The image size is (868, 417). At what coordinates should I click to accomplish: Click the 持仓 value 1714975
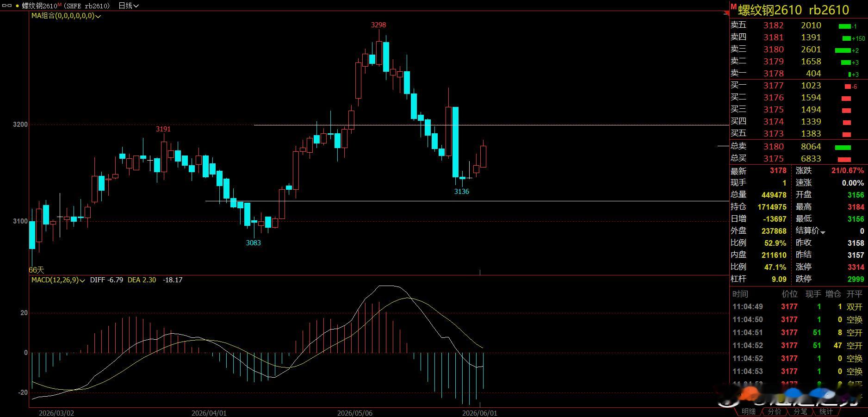pyautogui.click(x=772, y=207)
